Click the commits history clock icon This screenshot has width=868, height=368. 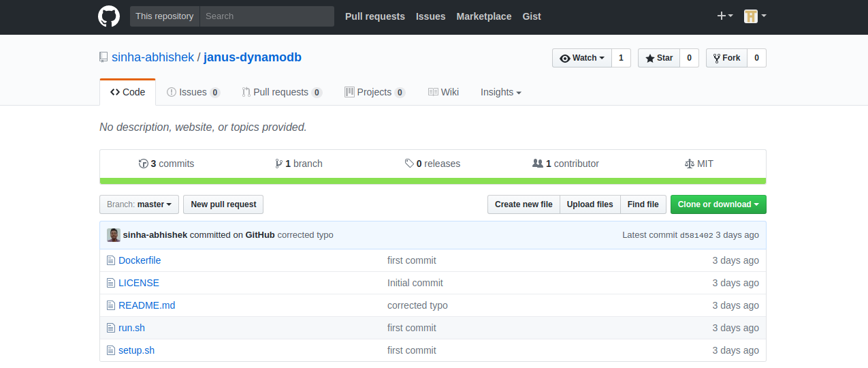click(x=143, y=164)
